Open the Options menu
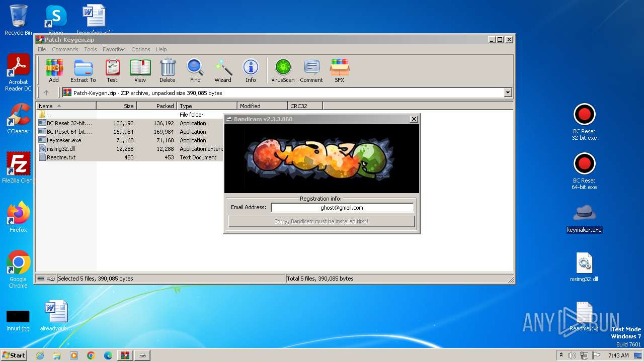Image resolution: width=644 pixels, height=362 pixels. click(141, 49)
